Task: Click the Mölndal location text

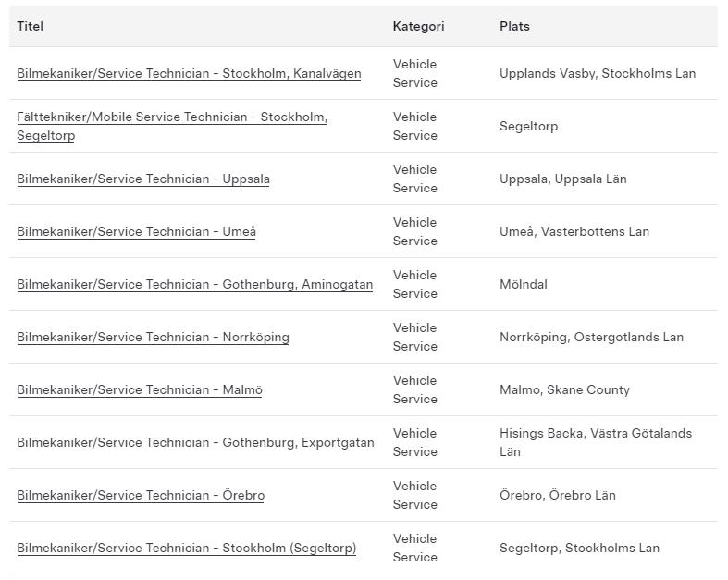Action: click(524, 285)
